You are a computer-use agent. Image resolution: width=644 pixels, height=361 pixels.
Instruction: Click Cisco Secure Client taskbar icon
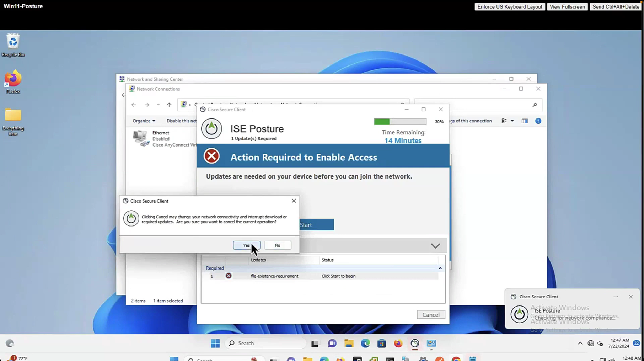pyautogui.click(x=414, y=343)
